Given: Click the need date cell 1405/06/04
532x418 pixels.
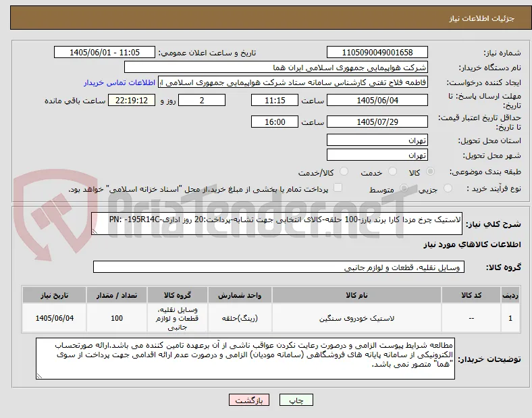Looking at the screenshot, I should (x=54, y=318).
